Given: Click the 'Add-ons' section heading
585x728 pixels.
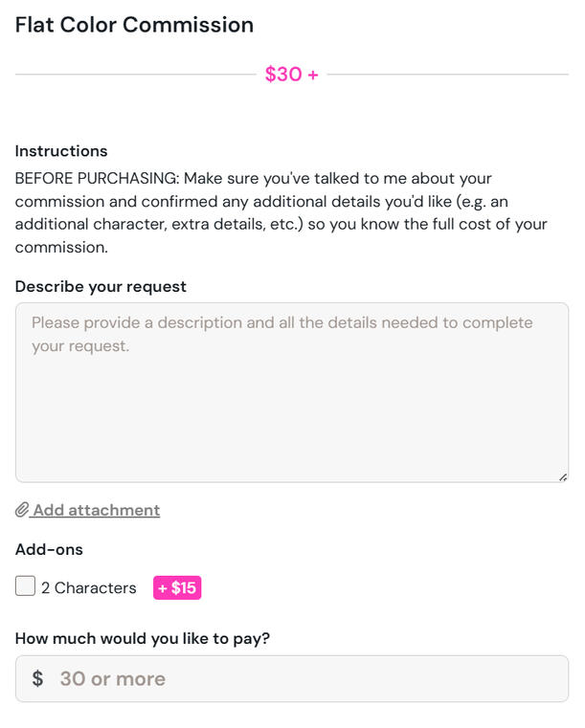Looking at the screenshot, I should click(49, 550).
